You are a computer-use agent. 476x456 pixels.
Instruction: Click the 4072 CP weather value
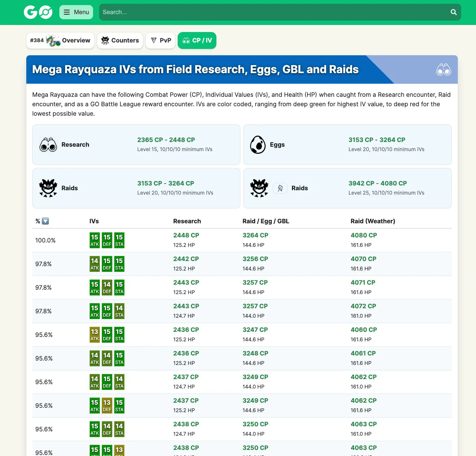363,306
